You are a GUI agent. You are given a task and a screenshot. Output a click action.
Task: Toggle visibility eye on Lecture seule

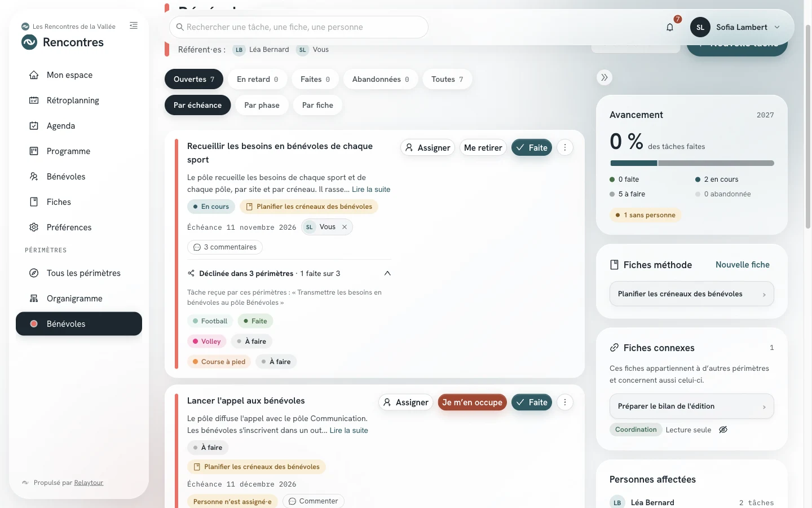[x=723, y=430]
